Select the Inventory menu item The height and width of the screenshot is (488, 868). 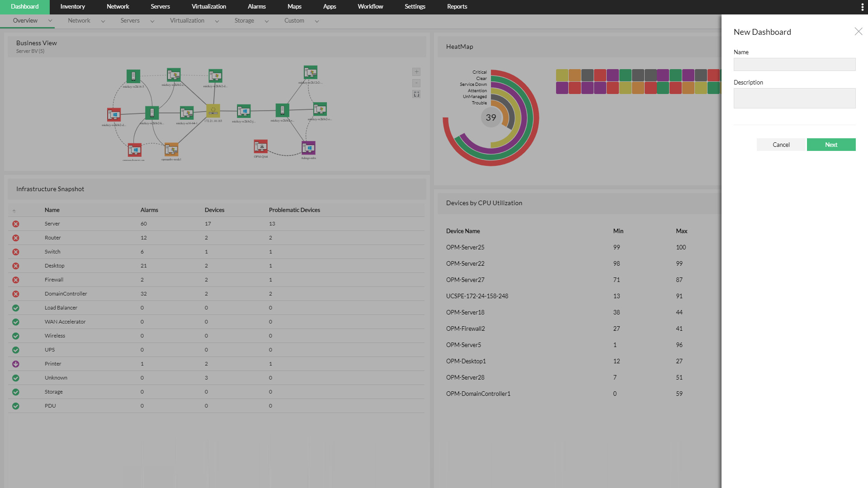tap(71, 7)
